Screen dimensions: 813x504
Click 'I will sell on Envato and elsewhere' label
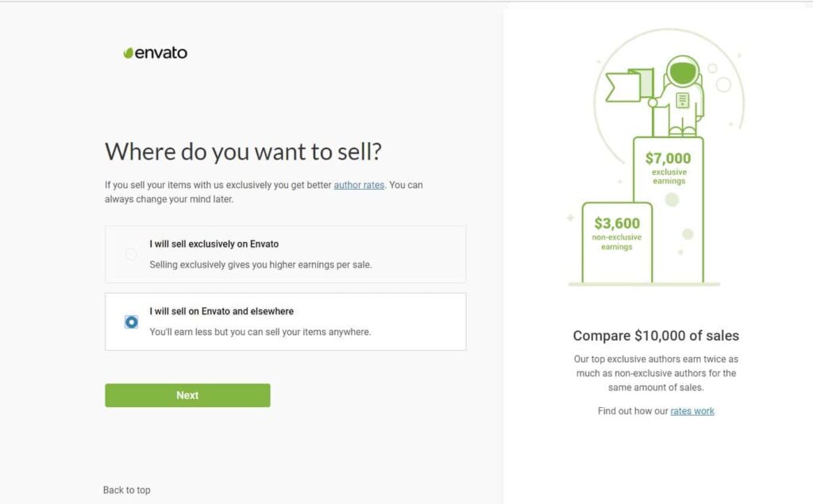tap(222, 311)
